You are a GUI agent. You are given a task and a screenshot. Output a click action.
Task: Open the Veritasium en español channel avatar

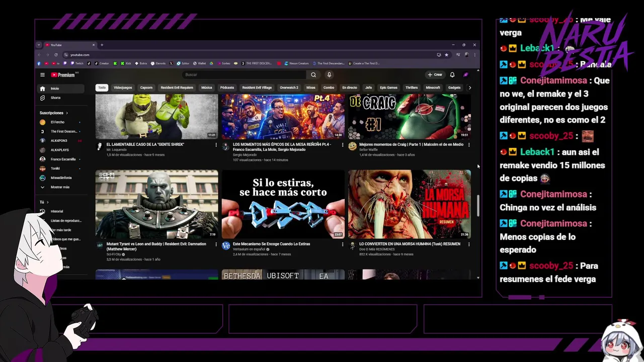click(x=226, y=246)
